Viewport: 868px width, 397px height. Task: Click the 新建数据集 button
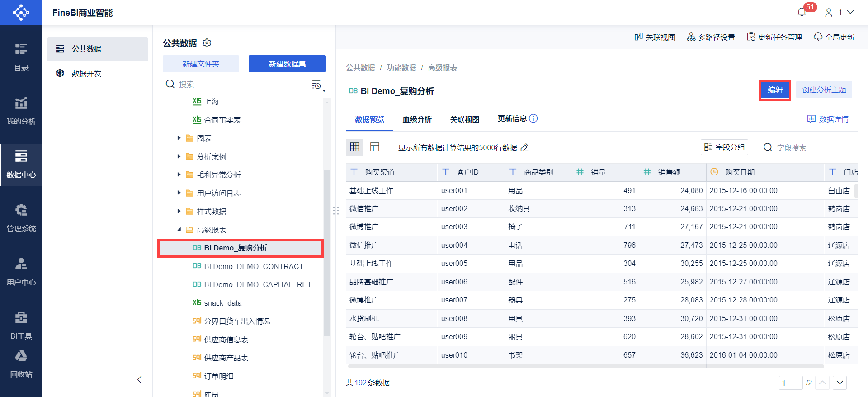(x=287, y=64)
